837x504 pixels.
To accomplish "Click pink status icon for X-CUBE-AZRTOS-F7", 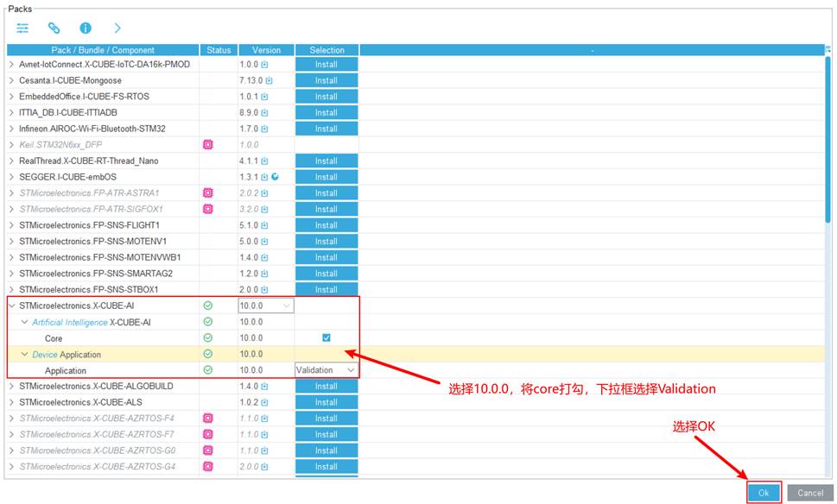I will (x=208, y=434).
